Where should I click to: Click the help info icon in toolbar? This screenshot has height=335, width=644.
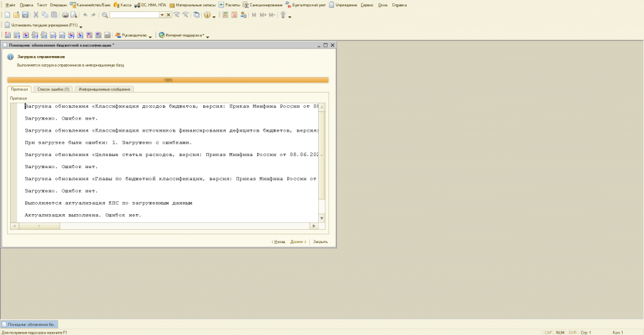(206, 14)
